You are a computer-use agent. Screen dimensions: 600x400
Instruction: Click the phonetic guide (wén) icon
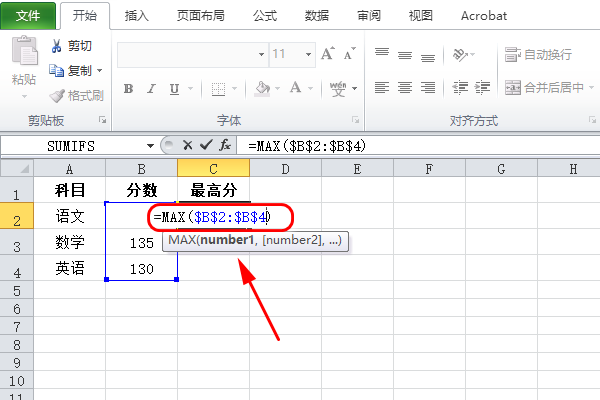(x=338, y=89)
